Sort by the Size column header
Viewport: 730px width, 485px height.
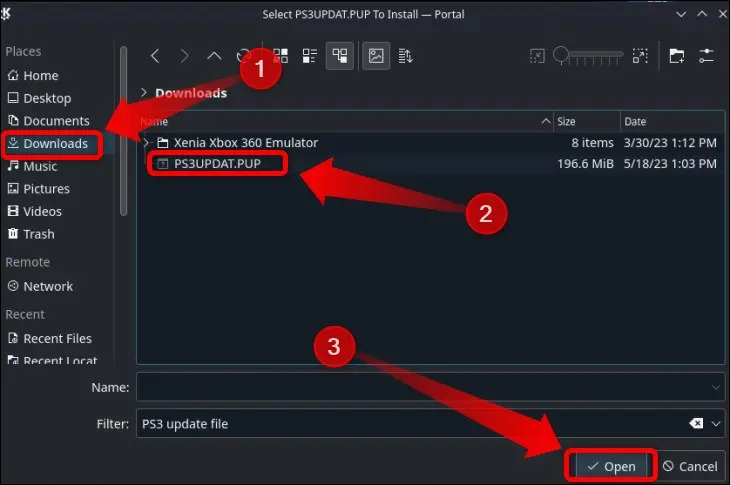(x=587, y=121)
